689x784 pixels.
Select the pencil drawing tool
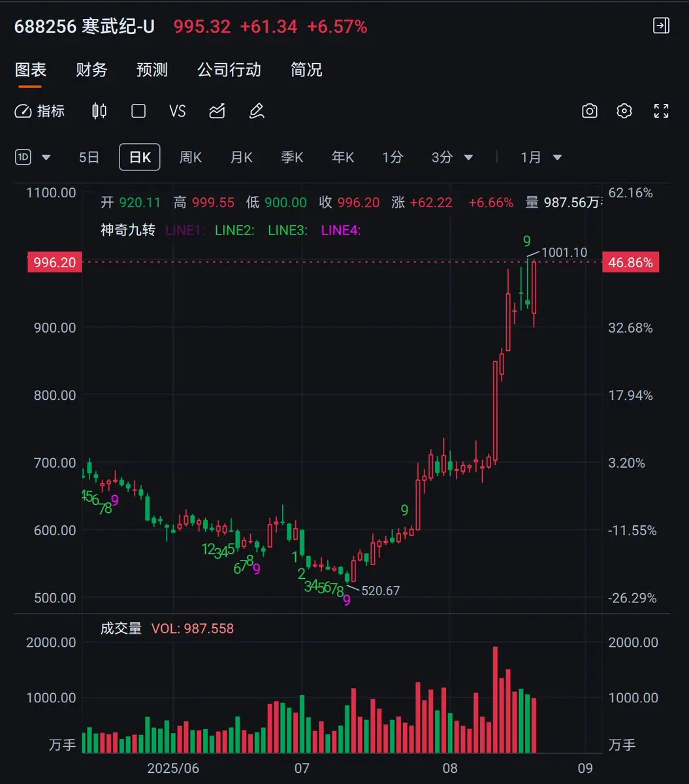tap(257, 111)
